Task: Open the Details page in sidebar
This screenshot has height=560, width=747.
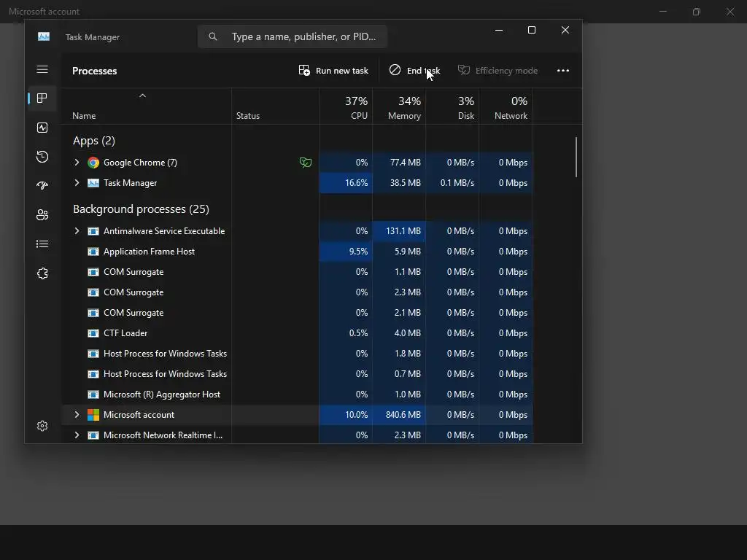Action: (x=42, y=244)
